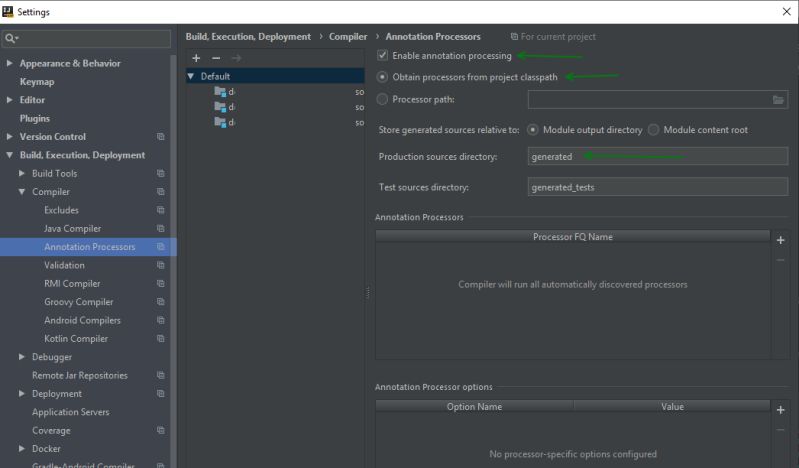
Task: Click project-level icon beside Groovy Compiler
Action: (161, 302)
